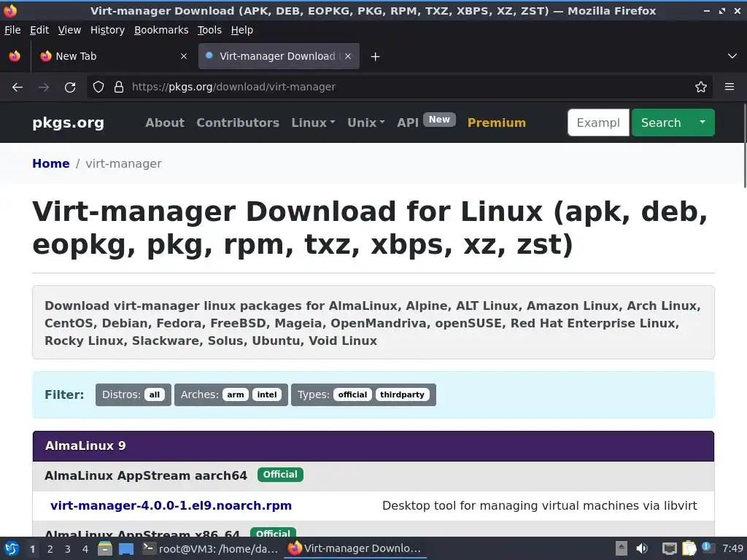Switch to workspace 1 in taskbar
The height and width of the screenshot is (560, 747).
point(32,549)
